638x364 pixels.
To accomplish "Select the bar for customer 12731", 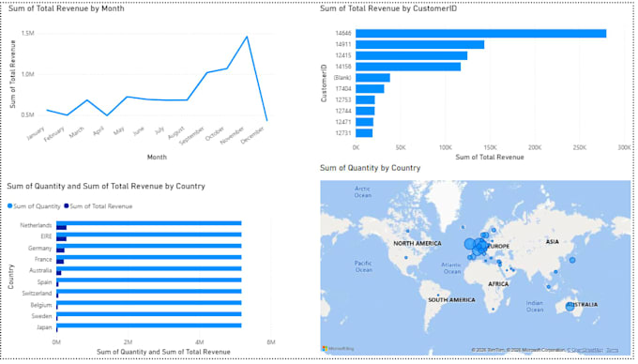I will [x=364, y=133].
